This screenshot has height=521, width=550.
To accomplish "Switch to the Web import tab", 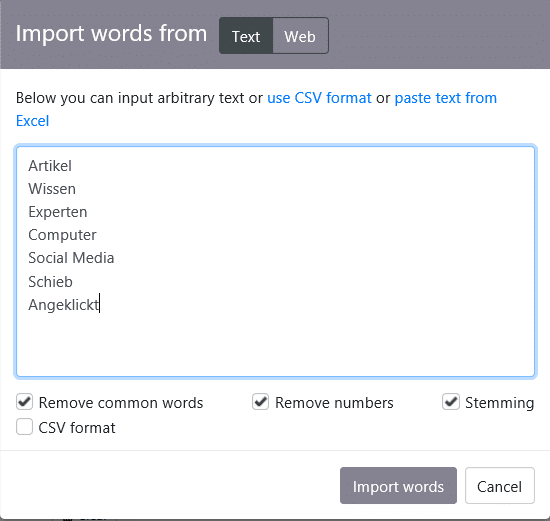I will [x=300, y=36].
